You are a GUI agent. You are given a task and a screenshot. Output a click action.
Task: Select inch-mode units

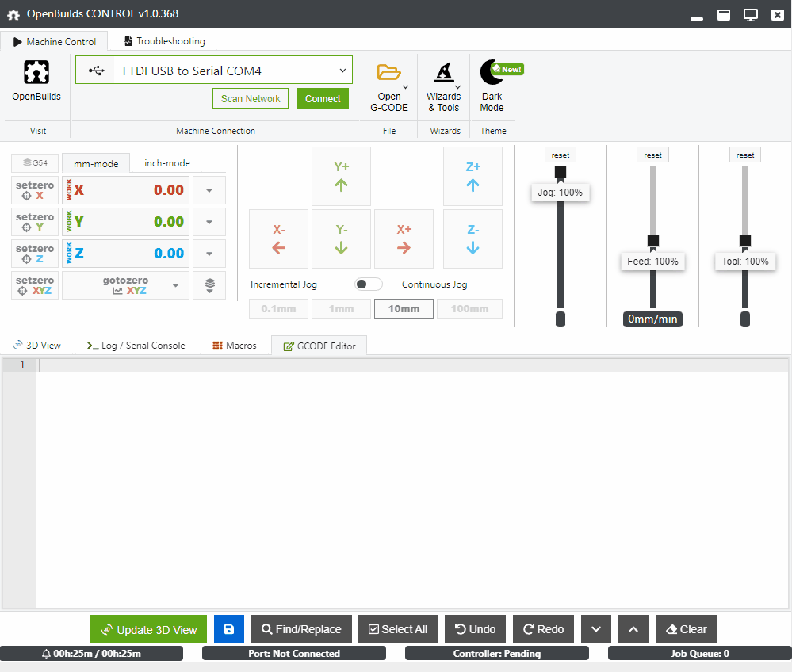tap(166, 163)
